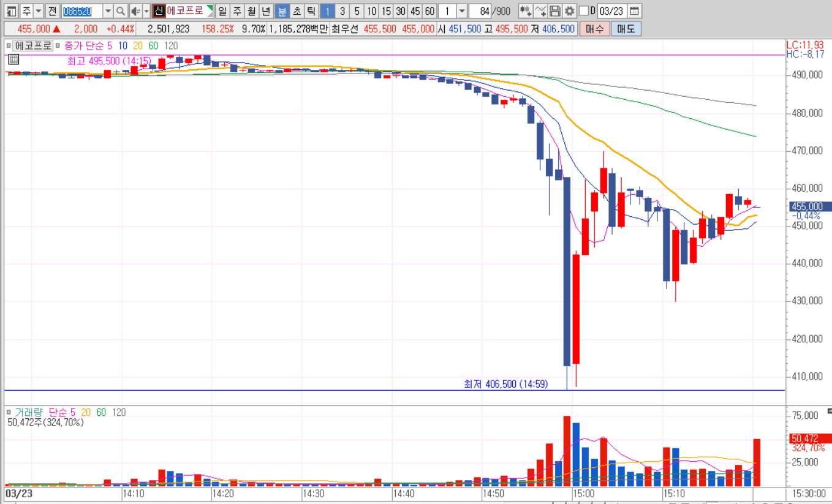Open the interval value dropdown arrow
Viewport: 832px width, 504px height.
click(x=462, y=10)
